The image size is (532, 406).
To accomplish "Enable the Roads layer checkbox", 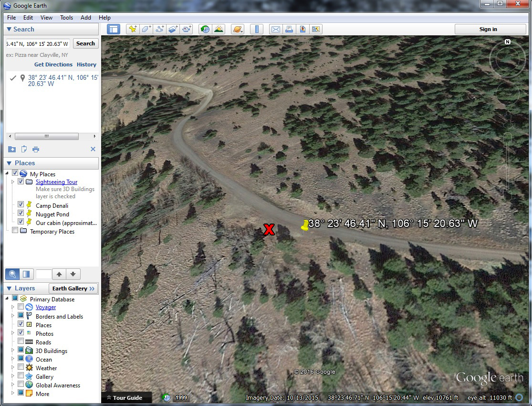I will point(21,341).
